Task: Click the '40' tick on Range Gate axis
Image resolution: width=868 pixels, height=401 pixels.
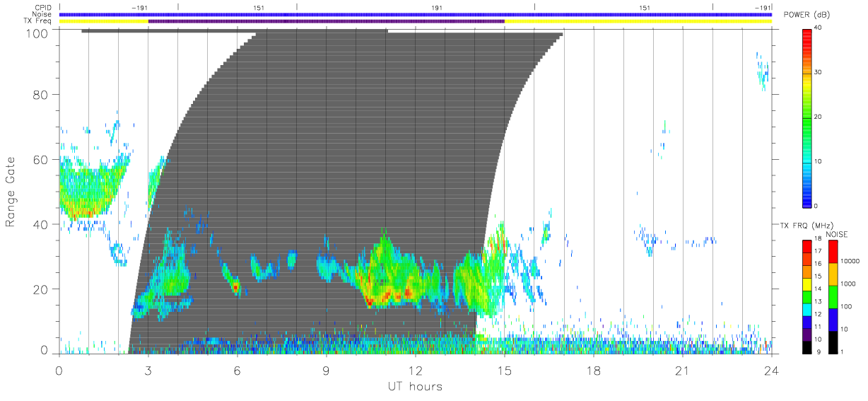Action: tap(40, 224)
